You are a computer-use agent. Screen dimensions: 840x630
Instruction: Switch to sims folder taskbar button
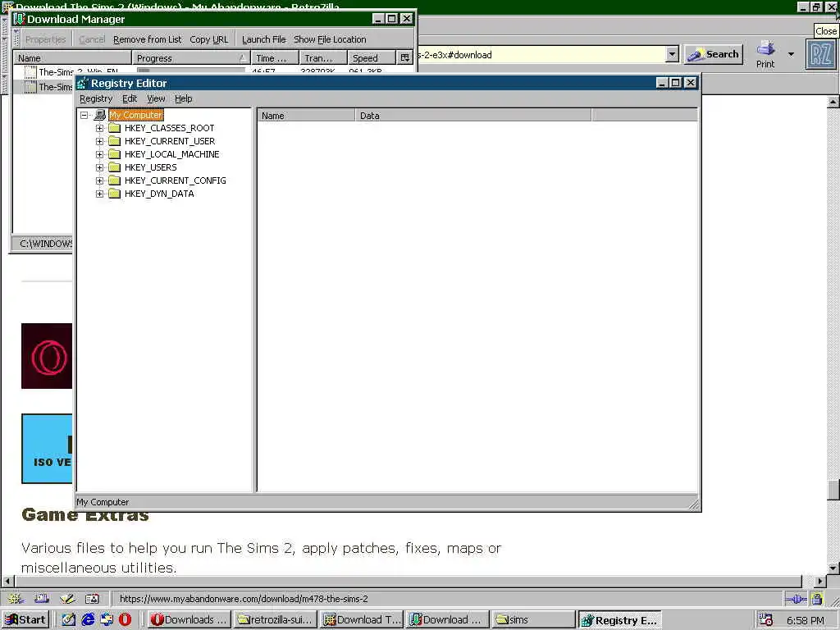click(533, 620)
